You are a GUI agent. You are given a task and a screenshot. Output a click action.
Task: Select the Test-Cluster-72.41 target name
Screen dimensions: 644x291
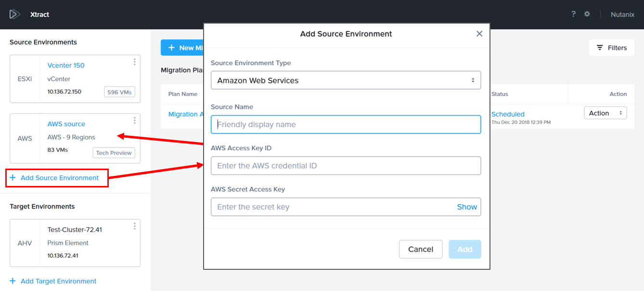point(75,230)
